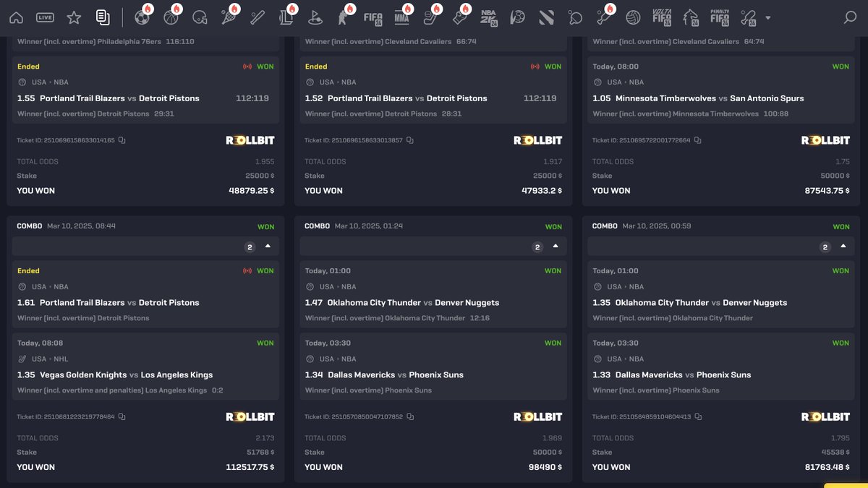Open Rollbit logo on 98490 $ ticket

(538, 417)
